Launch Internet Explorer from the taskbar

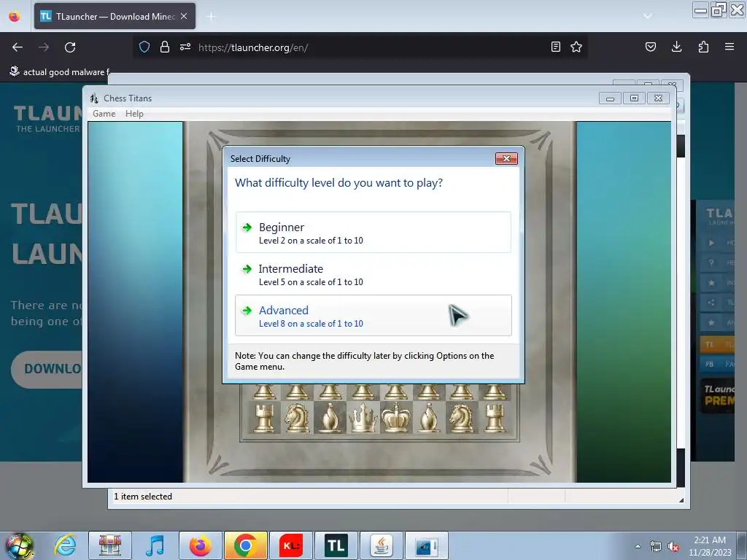tap(65, 545)
